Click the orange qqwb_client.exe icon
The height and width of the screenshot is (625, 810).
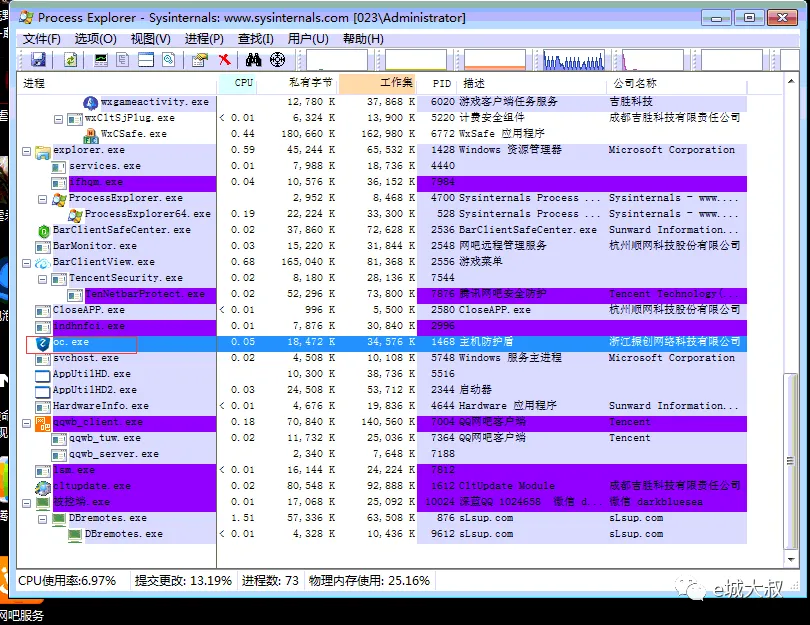42,424
